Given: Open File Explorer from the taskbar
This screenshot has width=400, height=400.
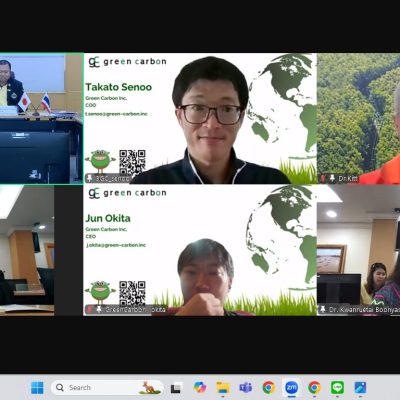Looking at the screenshot, I should click(x=223, y=388).
